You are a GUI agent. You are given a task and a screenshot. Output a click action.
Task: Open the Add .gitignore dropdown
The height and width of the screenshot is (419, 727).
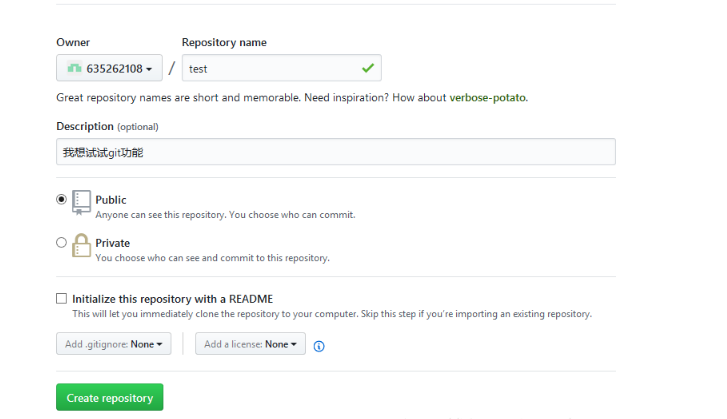click(114, 343)
